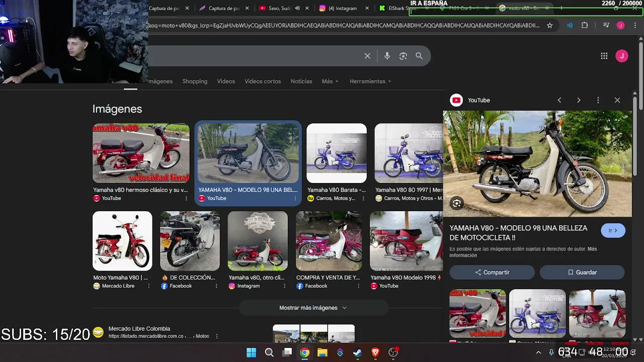Open the 'Mercado Libre Colombia' result link

(139, 328)
